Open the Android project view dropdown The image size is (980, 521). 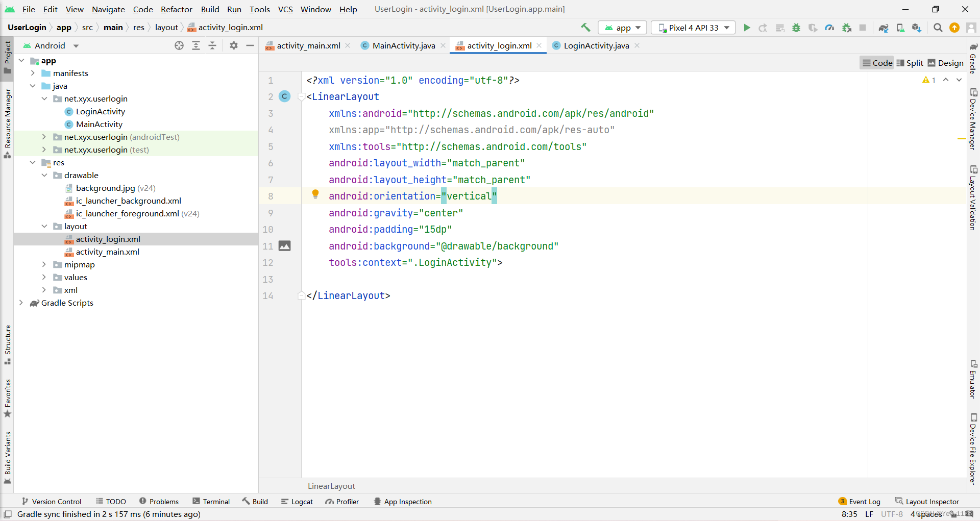point(51,45)
